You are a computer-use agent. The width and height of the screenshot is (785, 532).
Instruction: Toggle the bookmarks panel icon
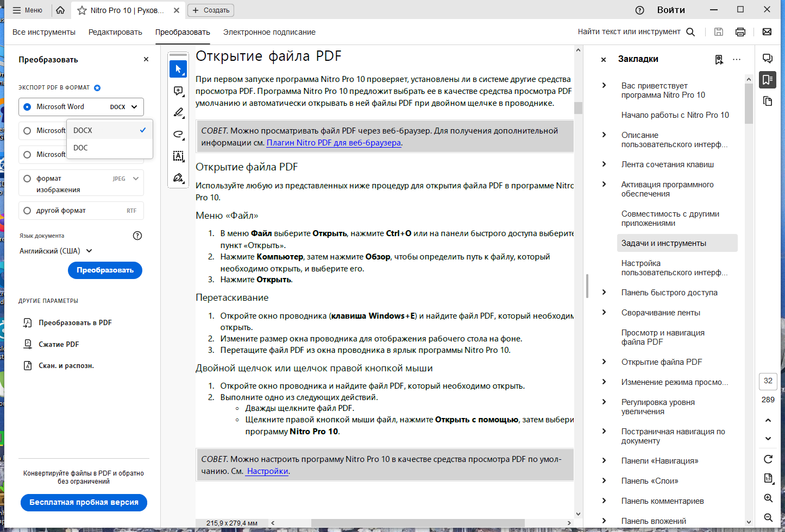[768, 80]
